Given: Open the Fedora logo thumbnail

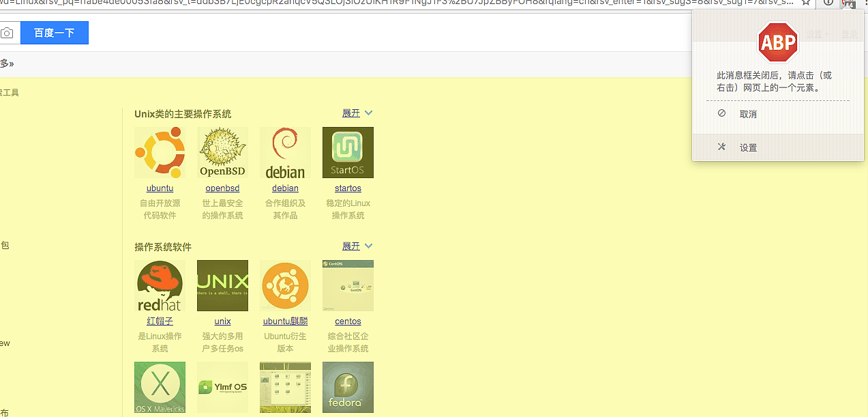Looking at the screenshot, I should tap(348, 387).
